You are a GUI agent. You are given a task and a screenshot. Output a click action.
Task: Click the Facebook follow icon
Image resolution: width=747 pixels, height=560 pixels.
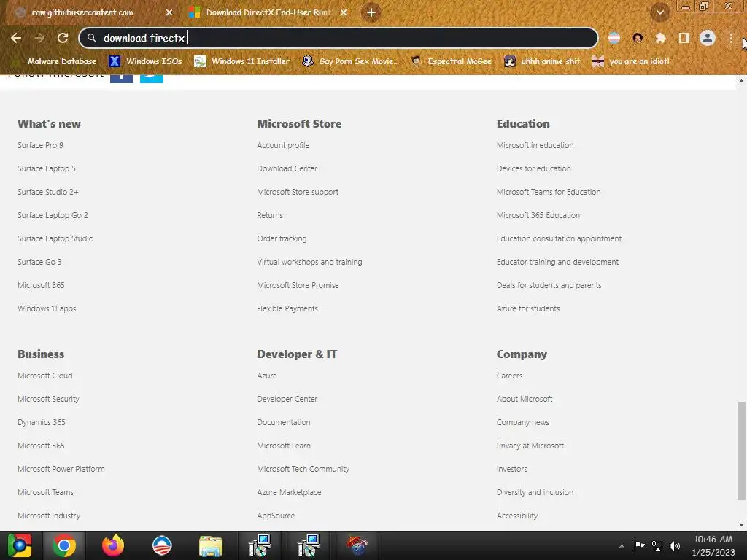pyautogui.click(x=122, y=78)
